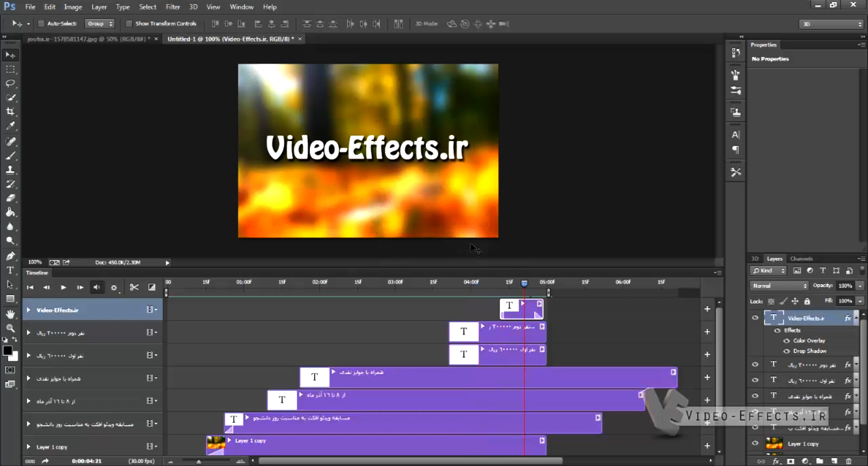This screenshot has height=466, width=868.
Task: Select the Crop tool
Action: click(10, 112)
